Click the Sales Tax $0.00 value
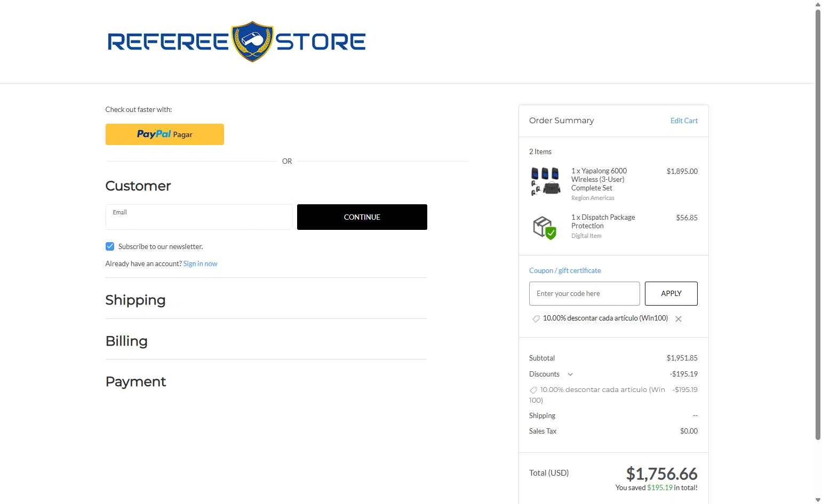Screen dimensions: 822x504 click(689, 431)
